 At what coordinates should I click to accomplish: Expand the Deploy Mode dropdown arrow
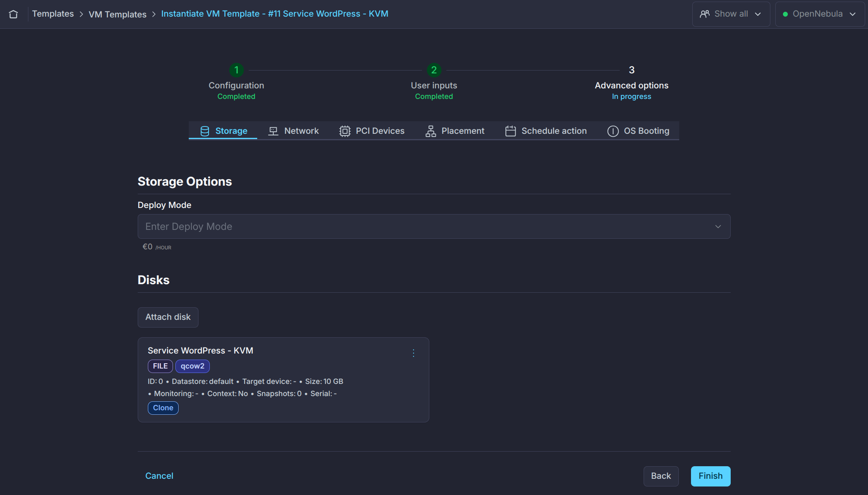718,226
